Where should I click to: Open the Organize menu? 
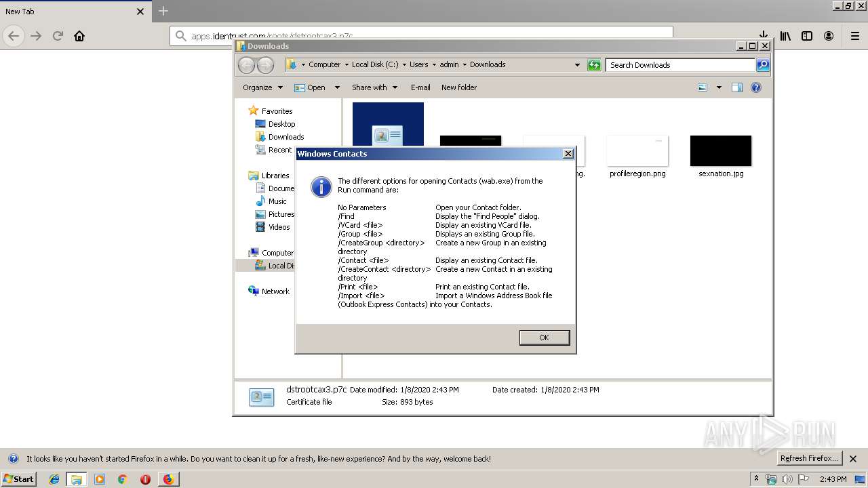point(262,87)
